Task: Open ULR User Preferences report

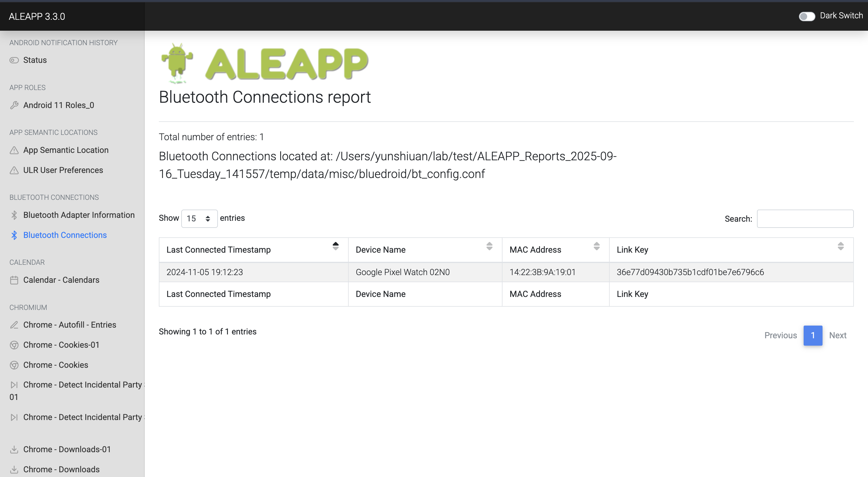Action: pyautogui.click(x=63, y=170)
